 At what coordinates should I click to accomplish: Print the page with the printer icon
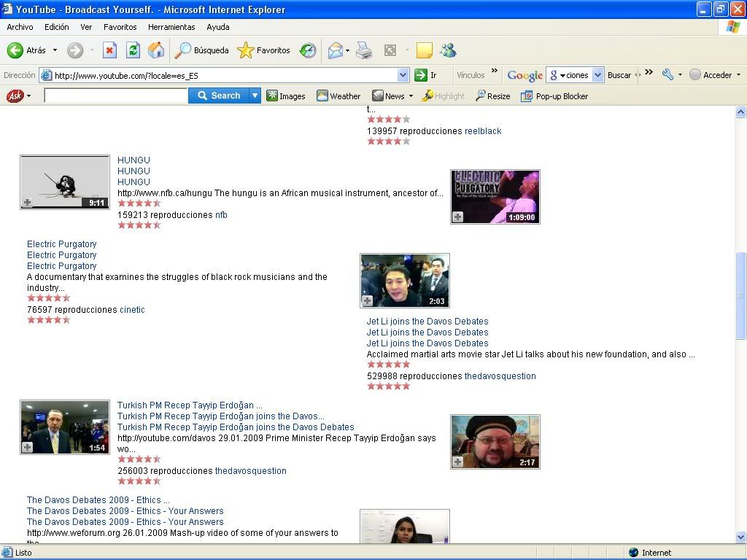[364, 50]
